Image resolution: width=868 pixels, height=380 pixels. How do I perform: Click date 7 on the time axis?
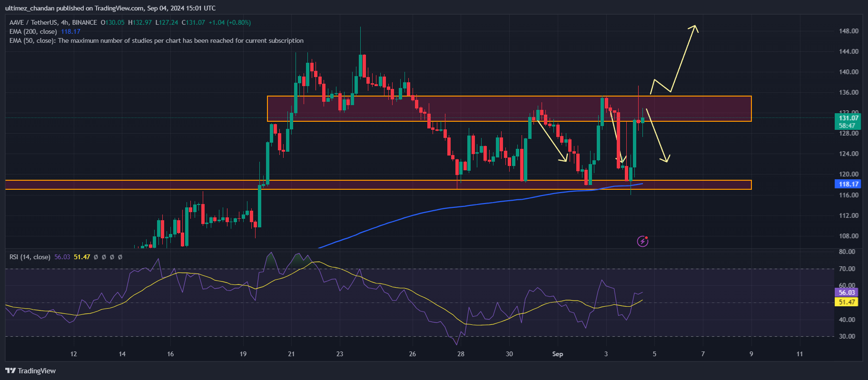pos(703,354)
